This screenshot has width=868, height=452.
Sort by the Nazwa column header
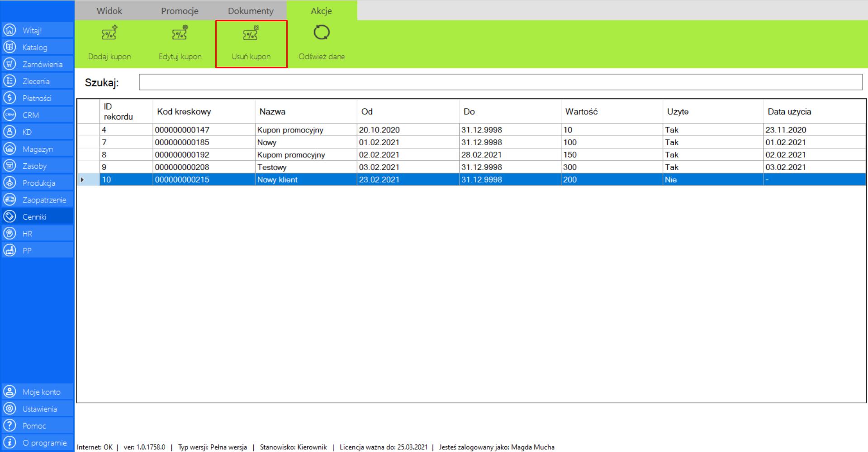point(272,112)
